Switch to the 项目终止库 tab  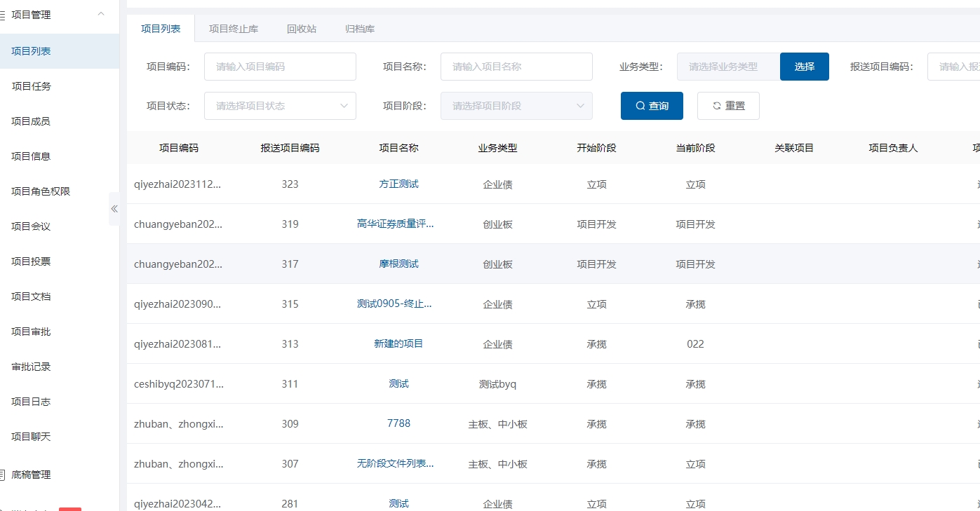coord(234,29)
